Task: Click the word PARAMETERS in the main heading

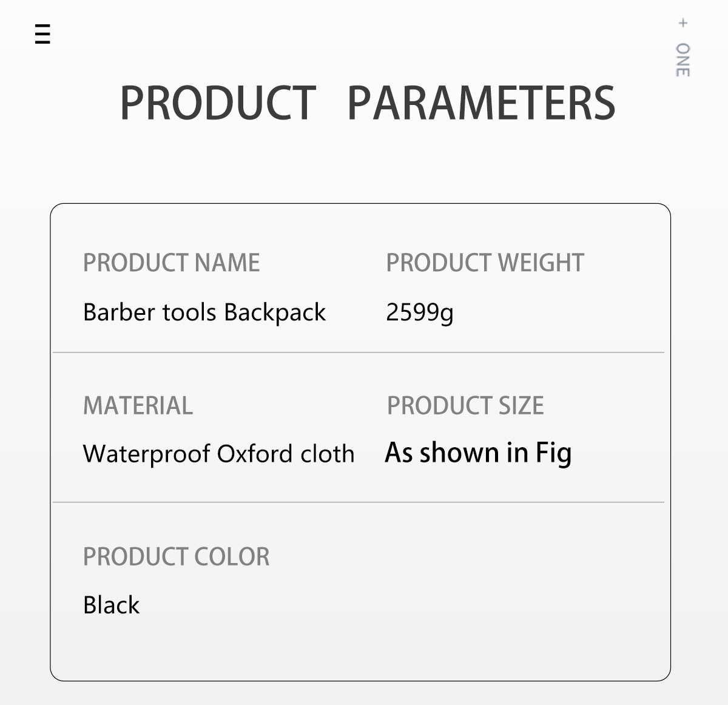Action: pyautogui.click(x=481, y=103)
